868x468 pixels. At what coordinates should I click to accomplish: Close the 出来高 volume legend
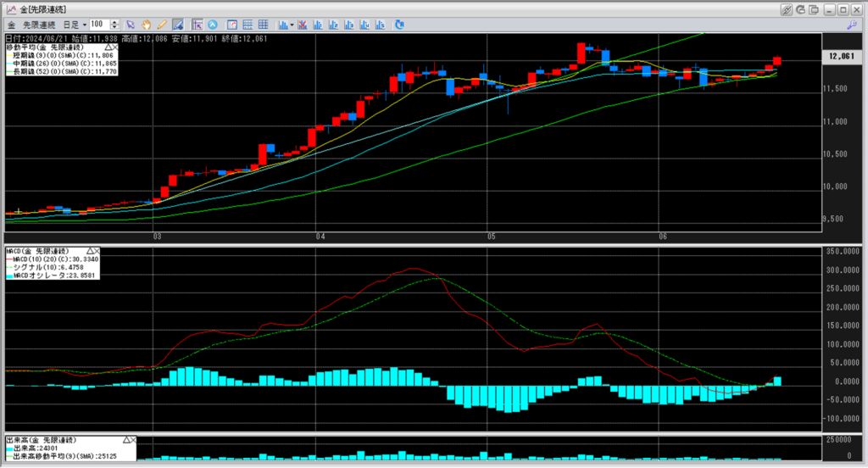[134, 441]
